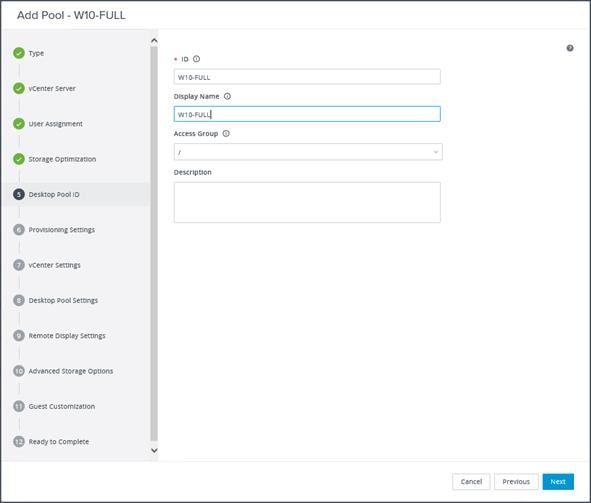591x503 pixels.
Task: Click the Description label
Action: click(x=193, y=172)
